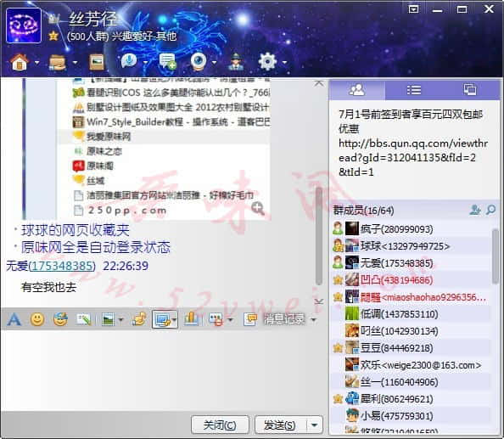Start group voice chat microphone icon

[129, 61]
